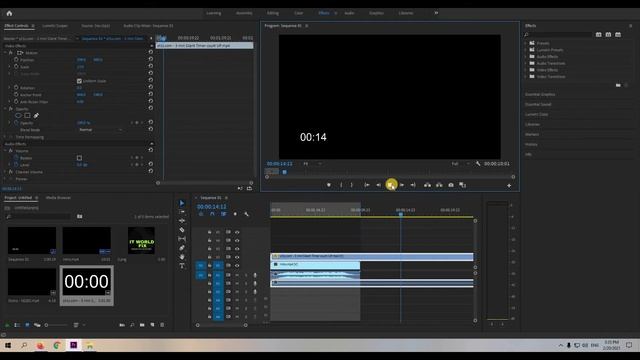The width and height of the screenshot is (640, 360).
Task: Step back one frame
Action: [378, 185]
